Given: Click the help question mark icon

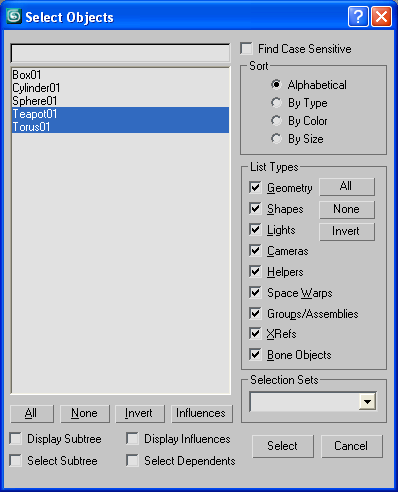Looking at the screenshot, I should tap(358, 16).
